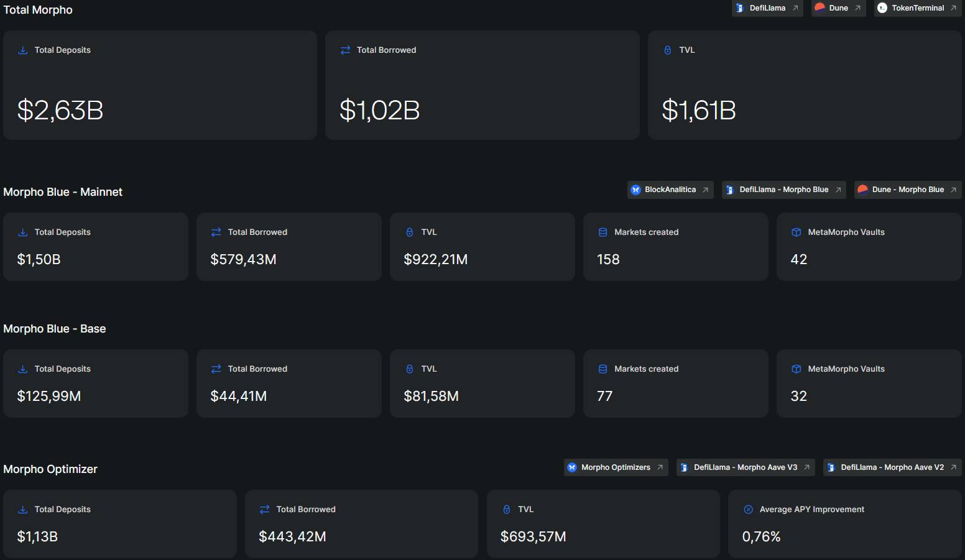Open the BlockAnalitica link
This screenshot has height=560, width=965.
[x=670, y=190]
